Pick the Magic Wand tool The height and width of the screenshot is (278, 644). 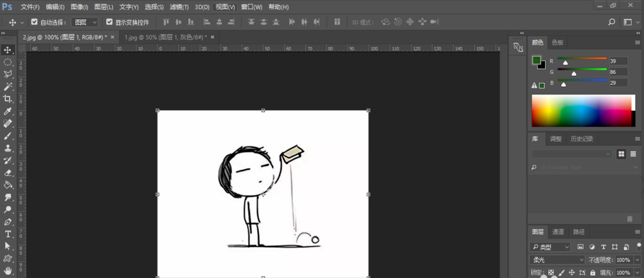click(8, 86)
